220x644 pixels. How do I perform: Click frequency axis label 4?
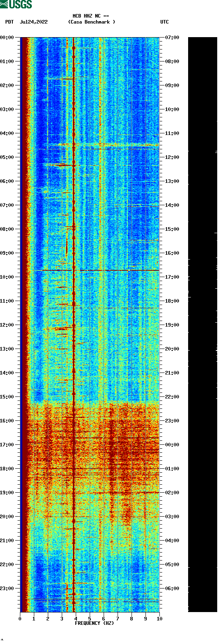coord(76,619)
